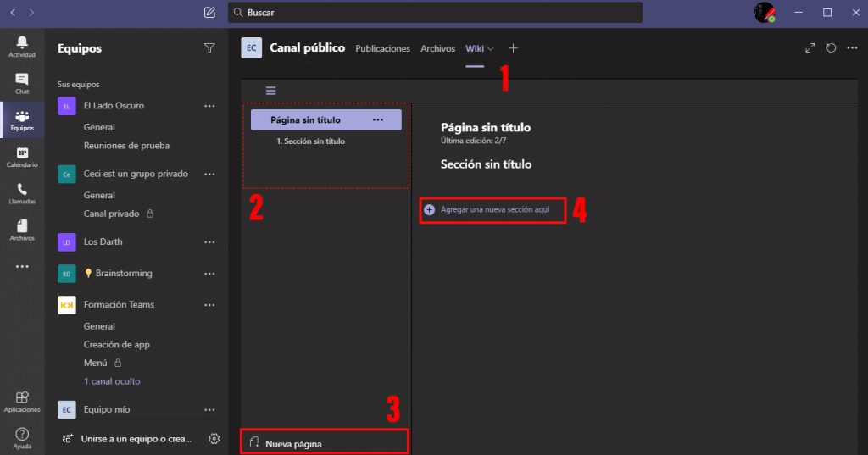Toggle the wiki hamburger menu

point(270,90)
